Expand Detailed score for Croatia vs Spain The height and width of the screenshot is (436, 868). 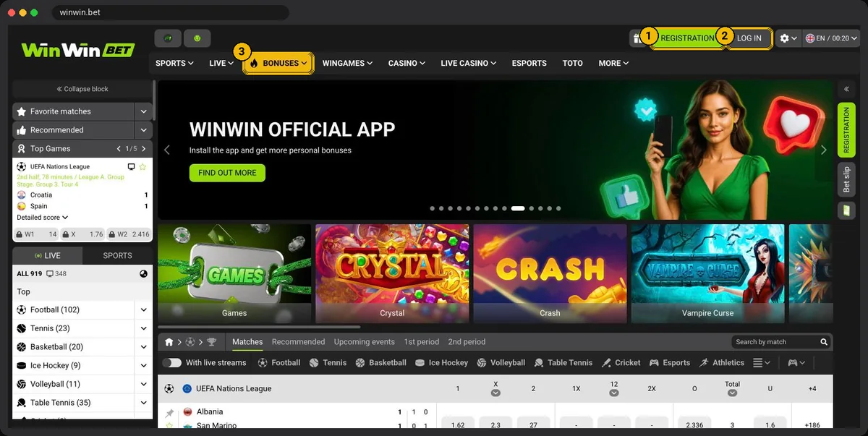tap(43, 217)
